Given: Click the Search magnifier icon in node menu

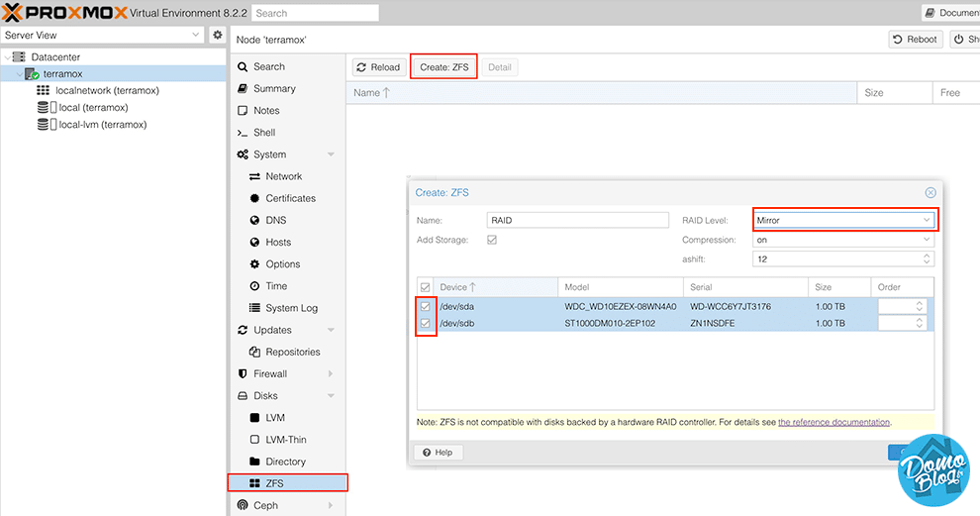Looking at the screenshot, I should tap(243, 67).
